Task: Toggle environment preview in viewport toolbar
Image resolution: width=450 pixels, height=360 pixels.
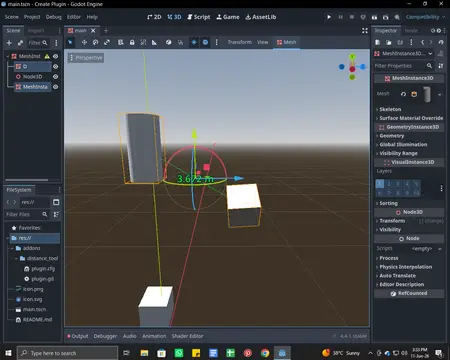Action: point(205,42)
